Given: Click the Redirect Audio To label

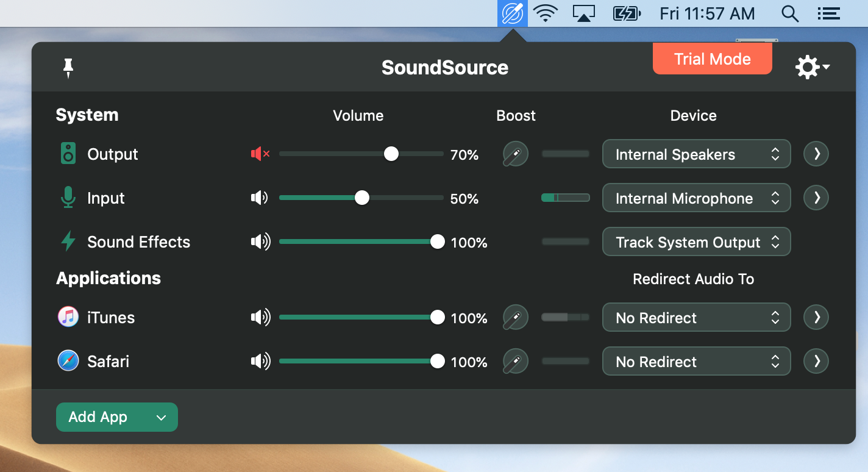Looking at the screenshot, I should point(694,279).
